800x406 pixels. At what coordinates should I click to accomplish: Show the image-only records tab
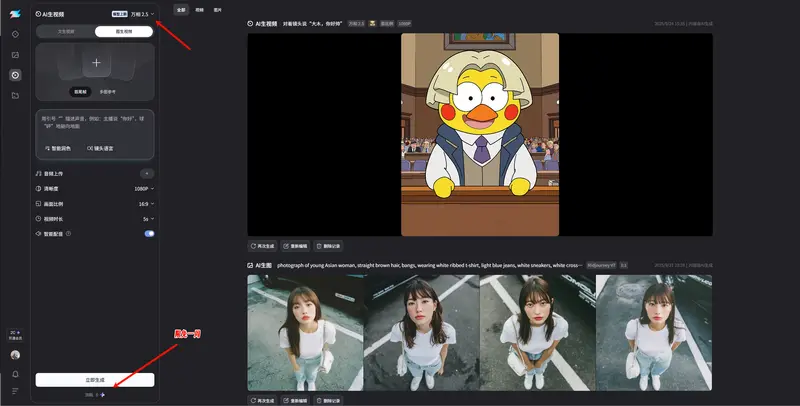218,10
